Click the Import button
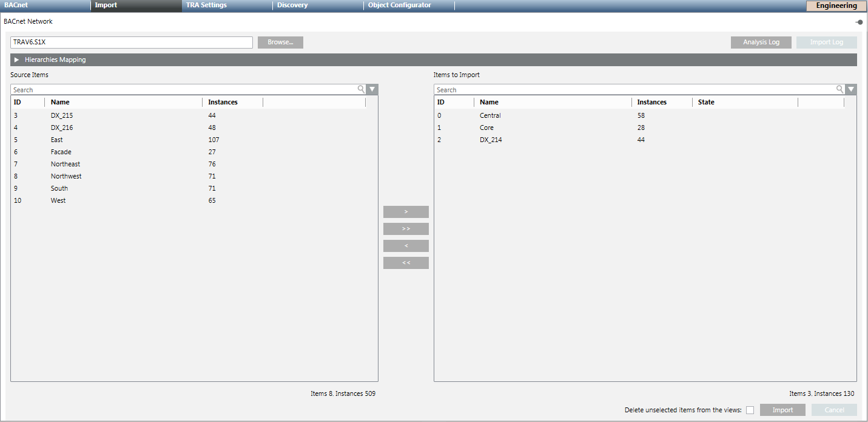Screen dimensions: 868x422 [782, 410]
